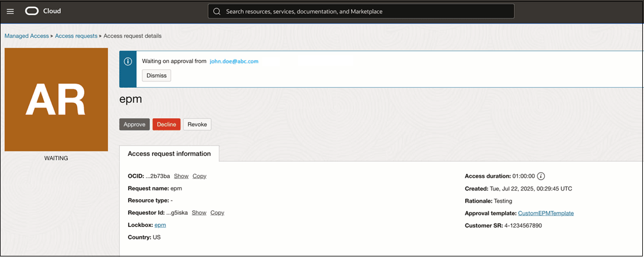Revoke the epm access request
This screenshot has height=257, width=644.
[197, 125]
